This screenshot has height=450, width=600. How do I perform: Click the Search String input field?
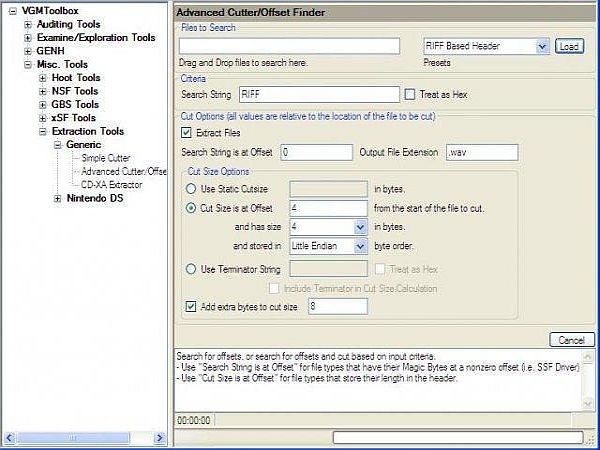319,95
